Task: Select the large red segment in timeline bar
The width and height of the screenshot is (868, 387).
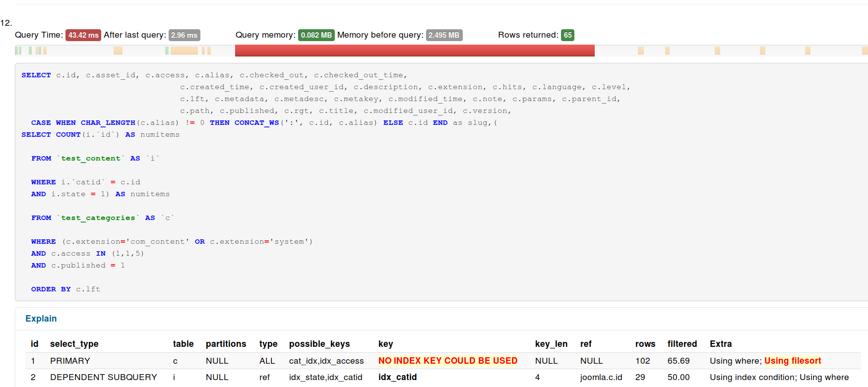Action: [x=415, y=51]
